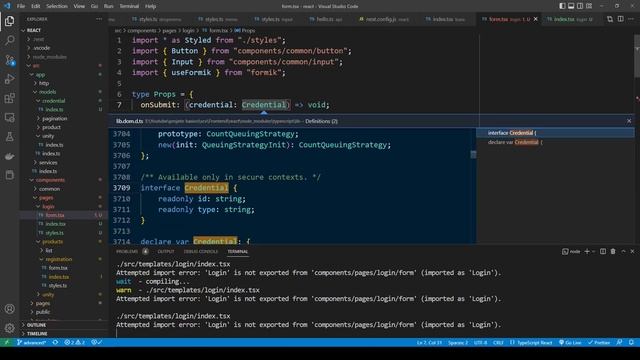Image resolution: width=640 pixels, height=360 pixels.
Task: Click the Remote window indicator in status bar
Action: pos(6,342)
